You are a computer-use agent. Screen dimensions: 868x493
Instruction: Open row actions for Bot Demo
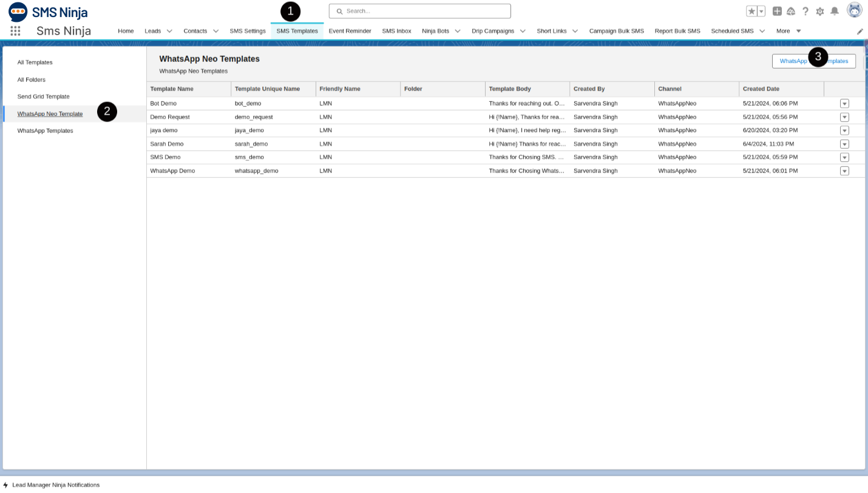(x=844, y=104)
